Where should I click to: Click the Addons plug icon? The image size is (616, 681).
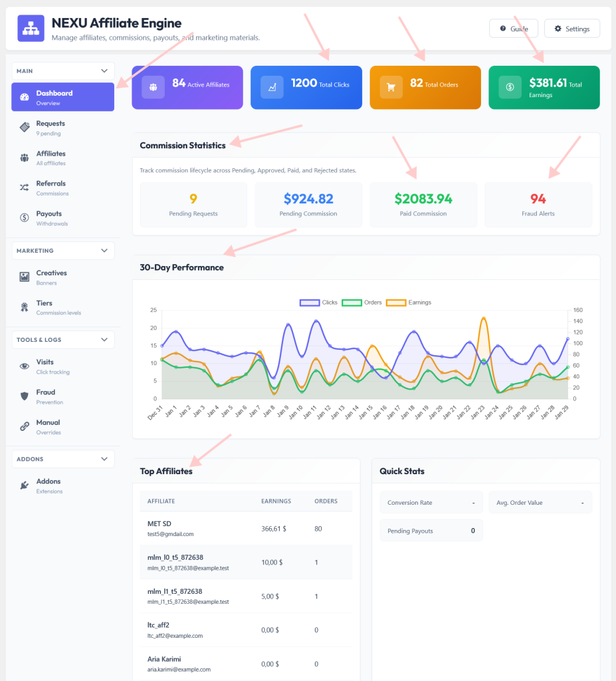(x=25, y=485)
